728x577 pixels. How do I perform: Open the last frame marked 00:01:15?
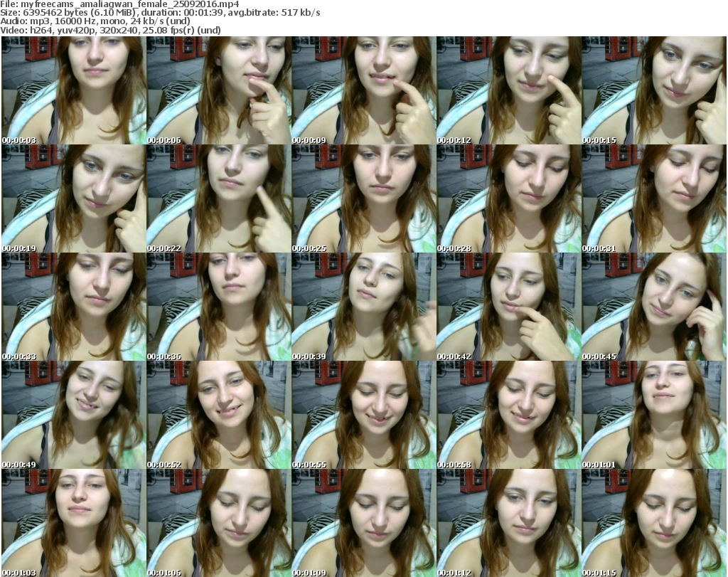(654, 523)
